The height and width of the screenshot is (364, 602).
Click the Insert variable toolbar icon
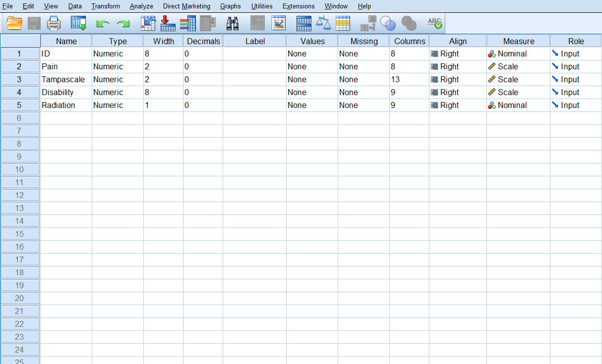(x=278, y=23)
